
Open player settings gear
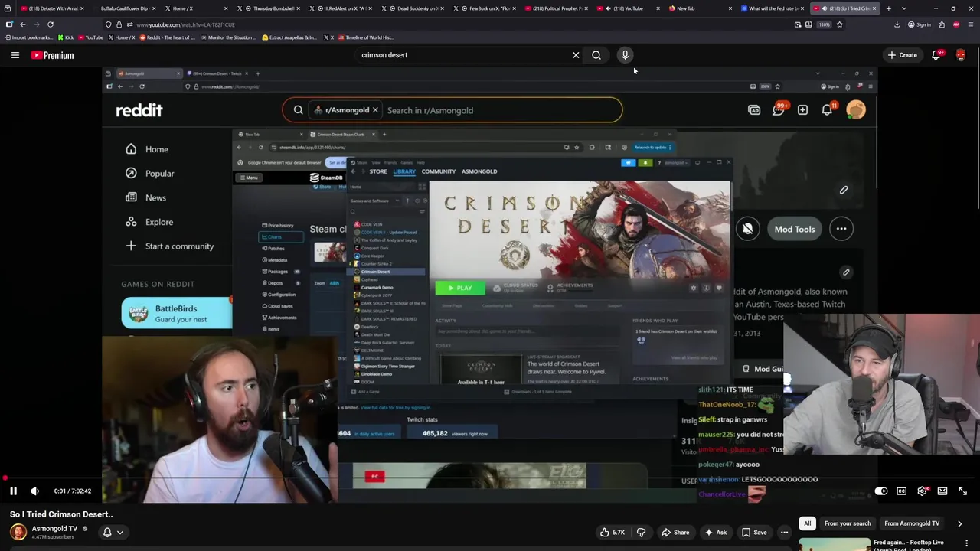click(922, 491)
